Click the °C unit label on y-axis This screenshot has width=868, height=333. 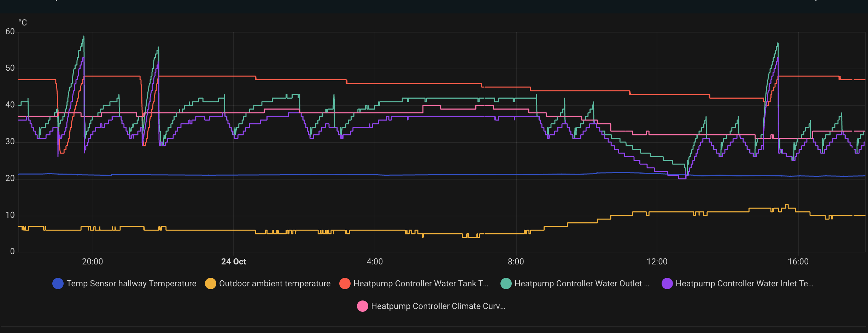click(x=23, y=23)
